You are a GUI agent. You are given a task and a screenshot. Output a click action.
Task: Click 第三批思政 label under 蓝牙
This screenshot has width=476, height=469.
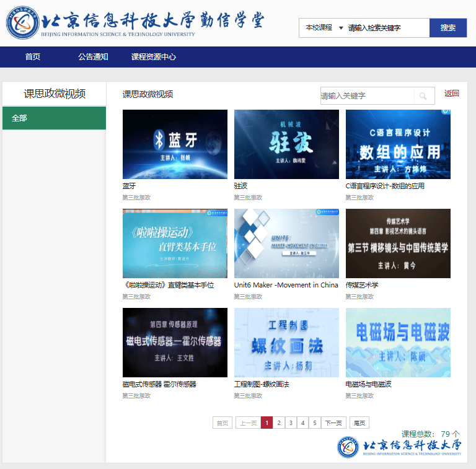[x=136, y=198]
